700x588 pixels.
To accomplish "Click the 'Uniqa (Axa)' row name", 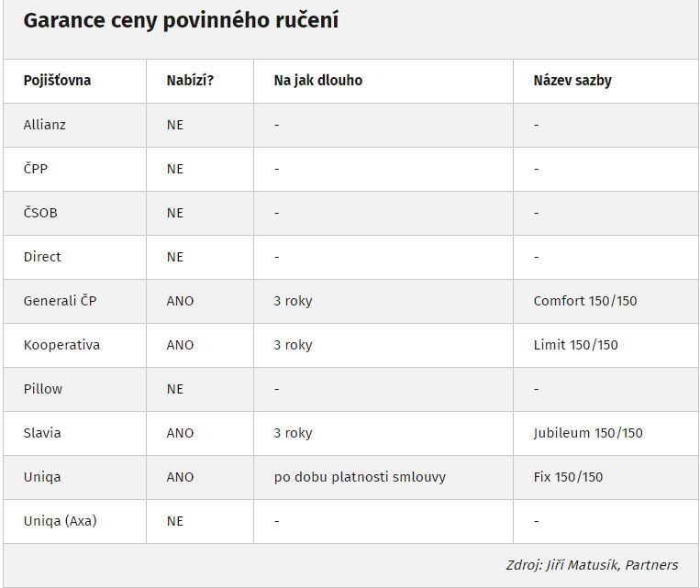I will pos(61,521).
